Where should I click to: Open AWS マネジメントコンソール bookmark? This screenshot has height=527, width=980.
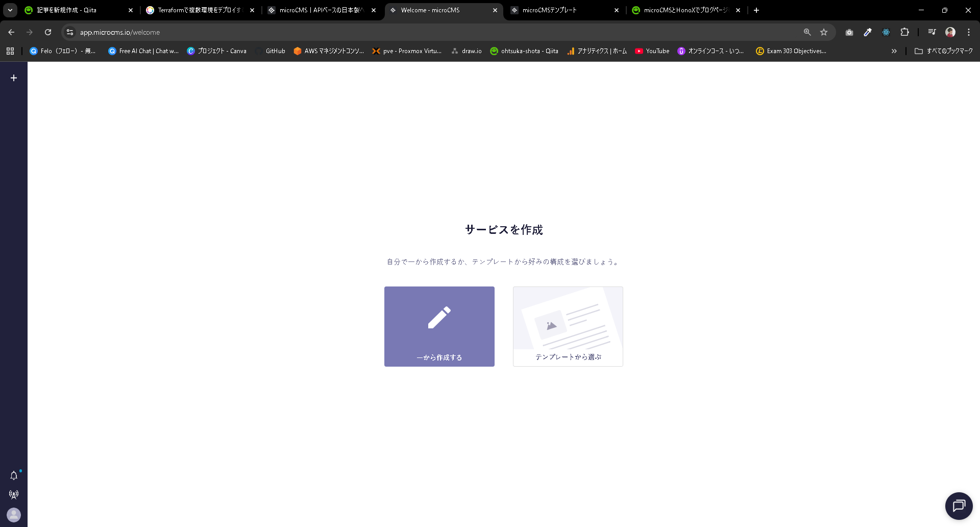click(x=329, y=51)
